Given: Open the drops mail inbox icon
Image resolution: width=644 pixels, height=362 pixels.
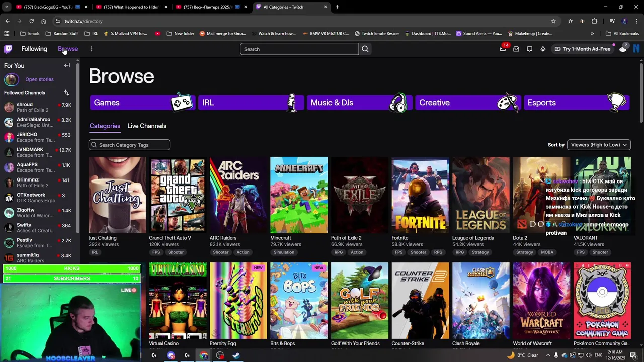Looking at the screenshot, I should 516,49.
